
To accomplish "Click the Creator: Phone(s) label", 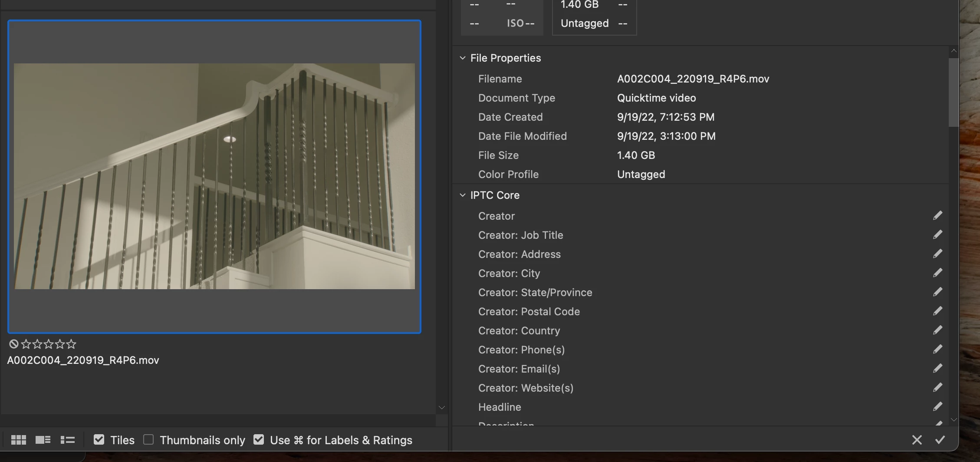I will (x=521, y=350).
